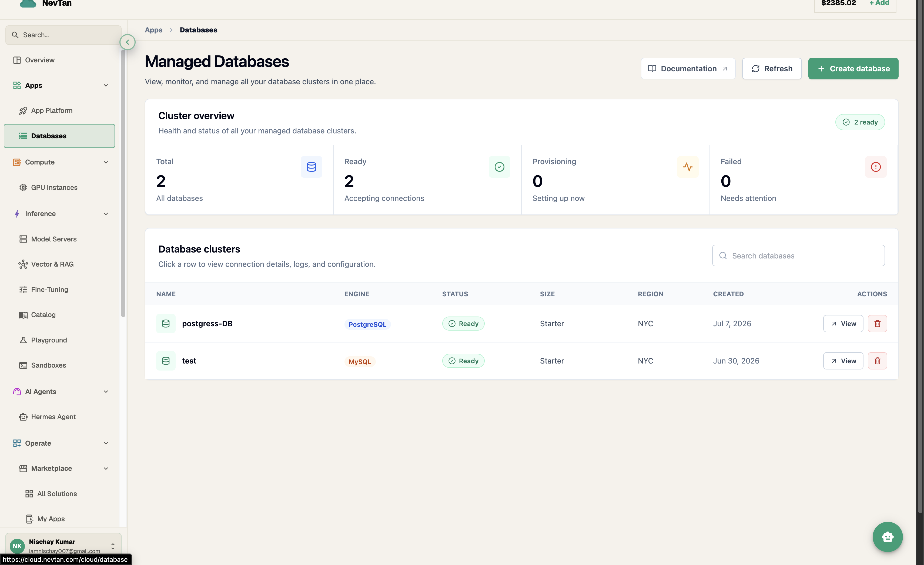Click the $2385.02 balance
This screenshot has height=565, width=924.
pyautogui.click(x=839, y=3)
